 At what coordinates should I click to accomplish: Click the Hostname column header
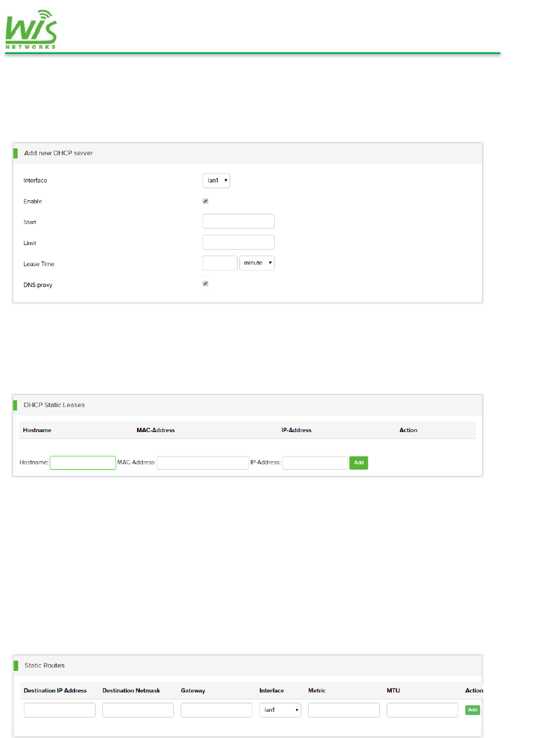click(x=37, y=430)
